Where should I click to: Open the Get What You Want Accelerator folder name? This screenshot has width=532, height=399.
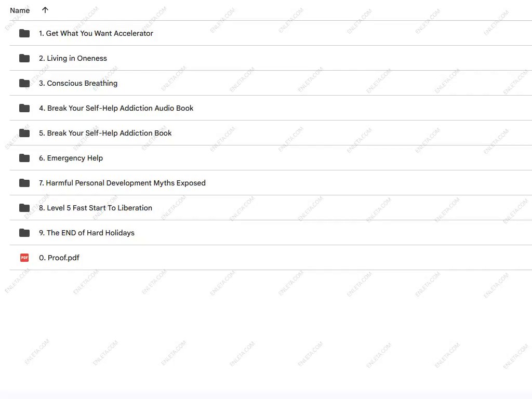click(96, 33)
